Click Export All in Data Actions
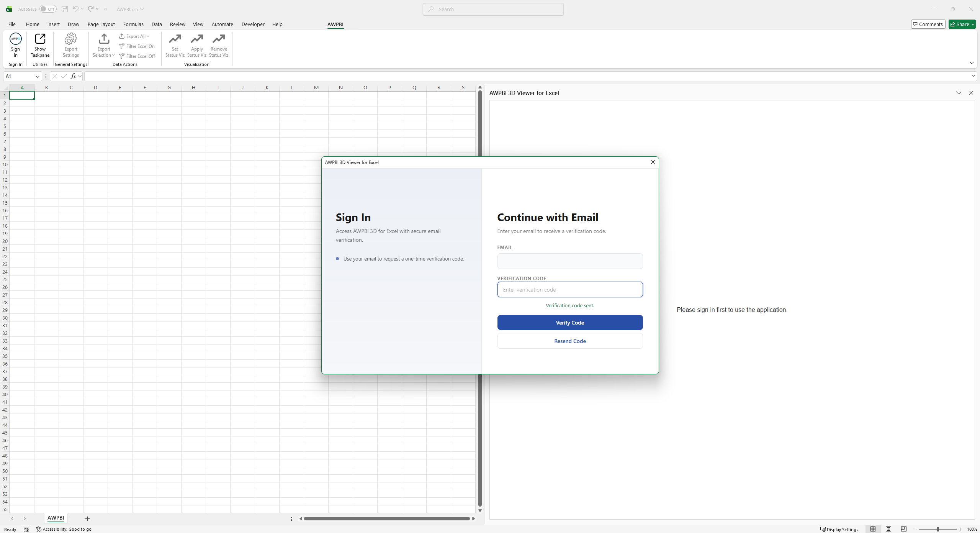The height and width of the screenshot is (533, 980). pos(134,36)
